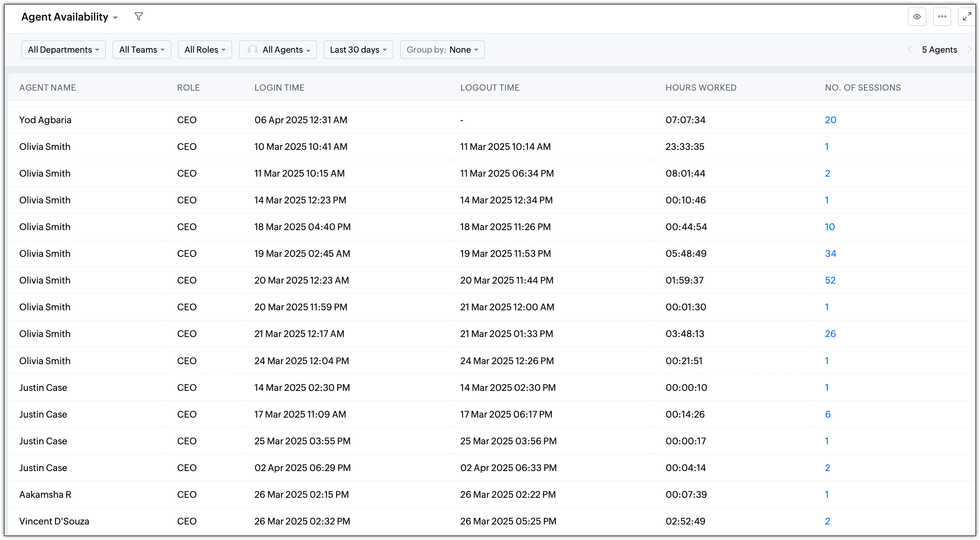This screenshot has height=540, width=980.
Task: Go to previous agents page arrow
Action: 909,50
